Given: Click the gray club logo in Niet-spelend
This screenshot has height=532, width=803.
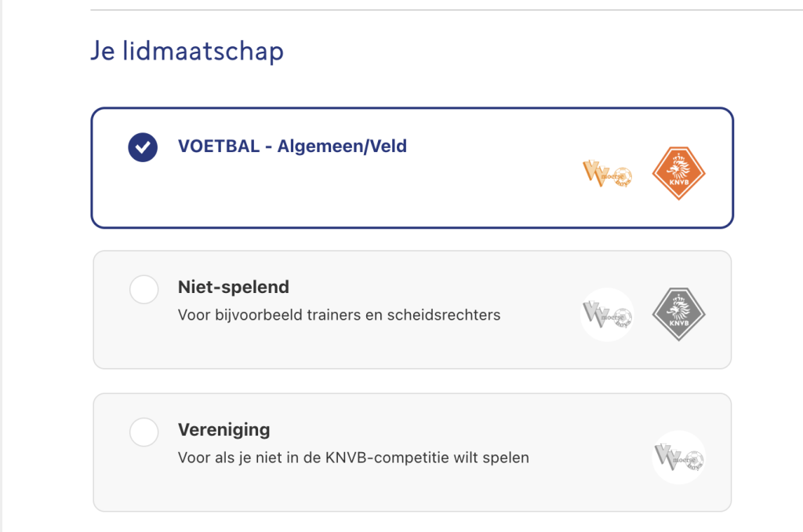Looking at the screenshot, I should pyautogui.click(x=607, y=315).
